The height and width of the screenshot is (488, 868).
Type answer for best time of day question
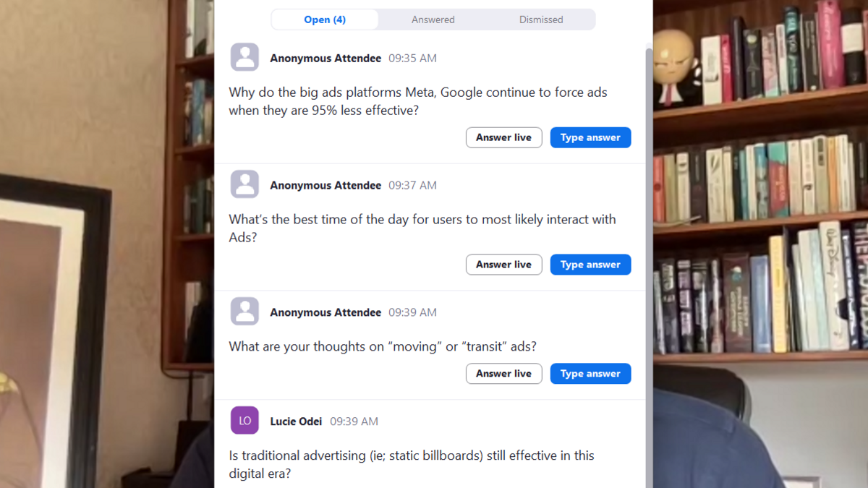point(590,265)
